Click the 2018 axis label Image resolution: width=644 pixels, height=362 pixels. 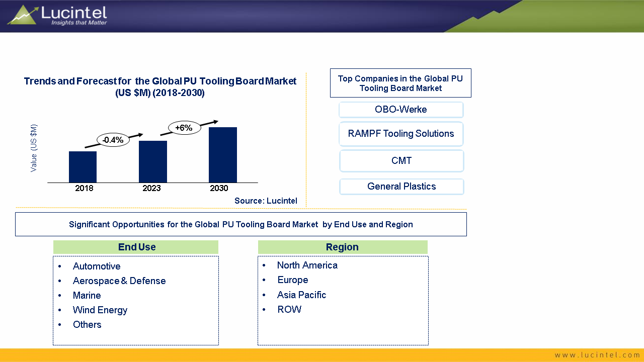tap(84, 189)
